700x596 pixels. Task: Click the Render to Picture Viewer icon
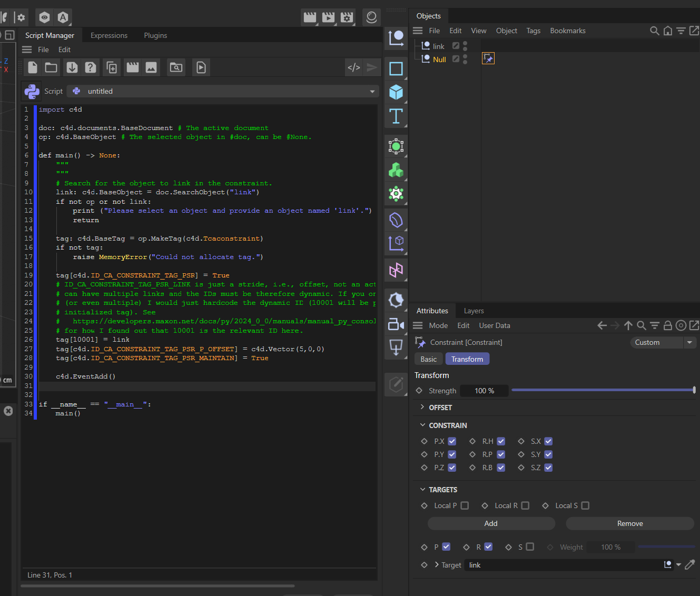tap(329, 17)
